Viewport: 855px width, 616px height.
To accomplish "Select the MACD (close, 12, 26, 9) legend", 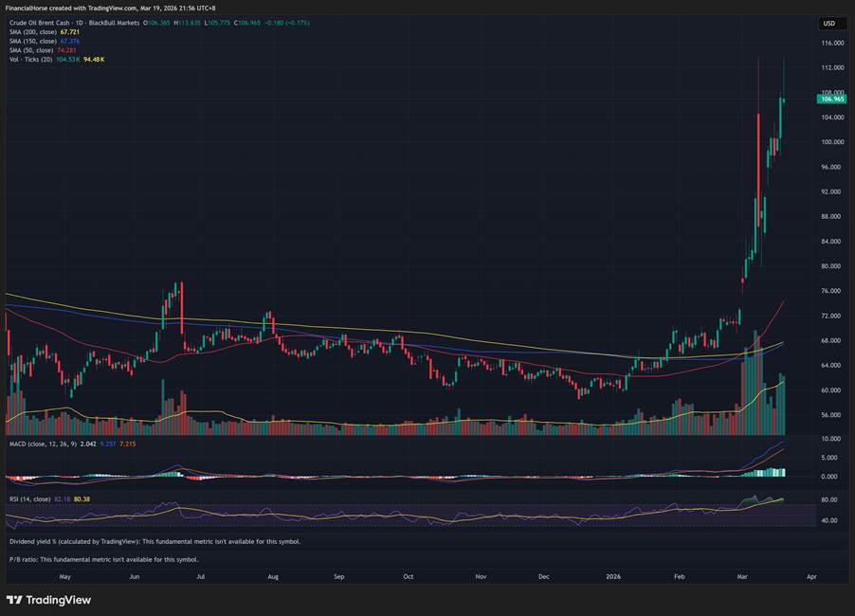I will point(43,444).
